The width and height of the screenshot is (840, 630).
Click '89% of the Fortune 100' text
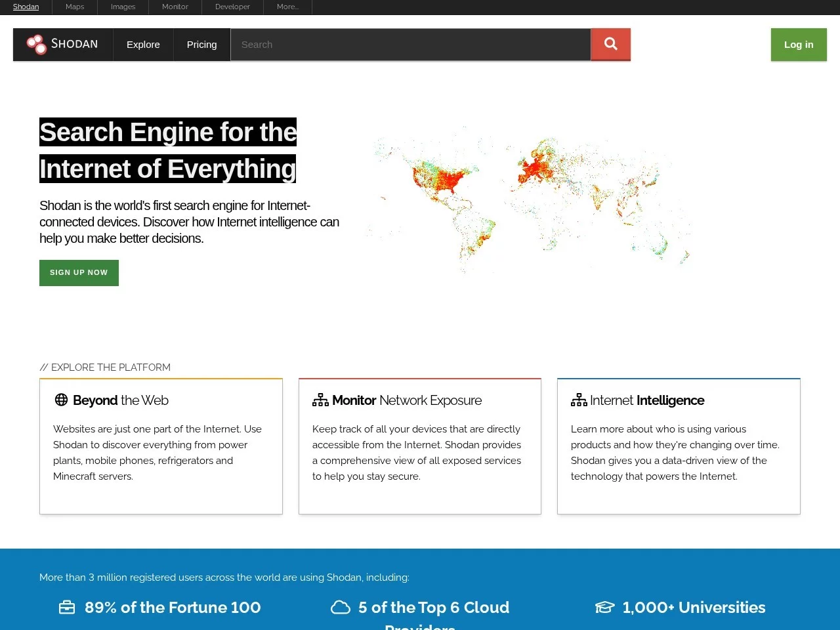point(173,608)
